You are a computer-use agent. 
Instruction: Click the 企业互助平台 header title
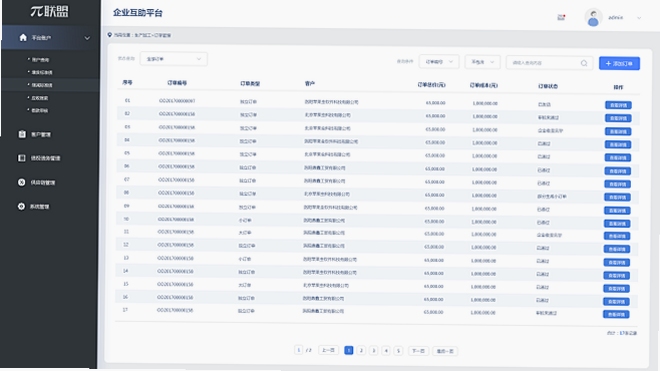point(138,13)
